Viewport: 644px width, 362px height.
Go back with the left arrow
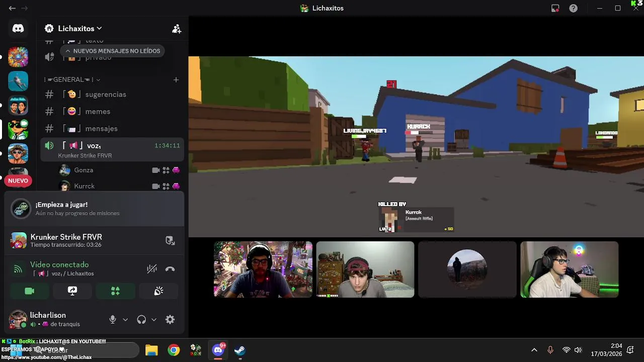tap(12, 8)
